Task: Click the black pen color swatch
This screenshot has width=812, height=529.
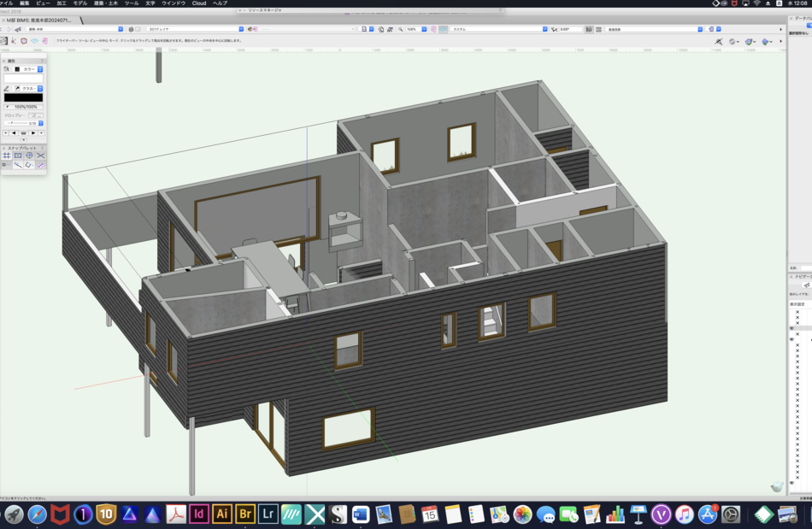Action: tap(23, 97)
